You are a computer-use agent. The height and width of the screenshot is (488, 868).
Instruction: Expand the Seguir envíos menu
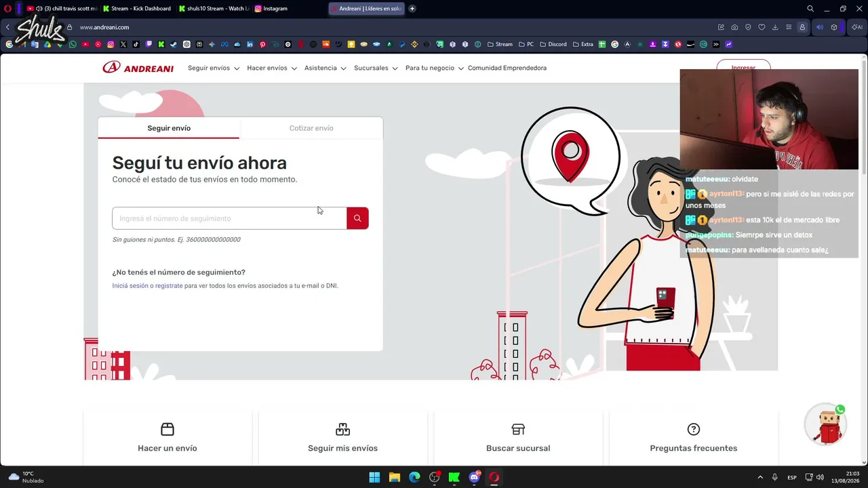coord(214,68)
